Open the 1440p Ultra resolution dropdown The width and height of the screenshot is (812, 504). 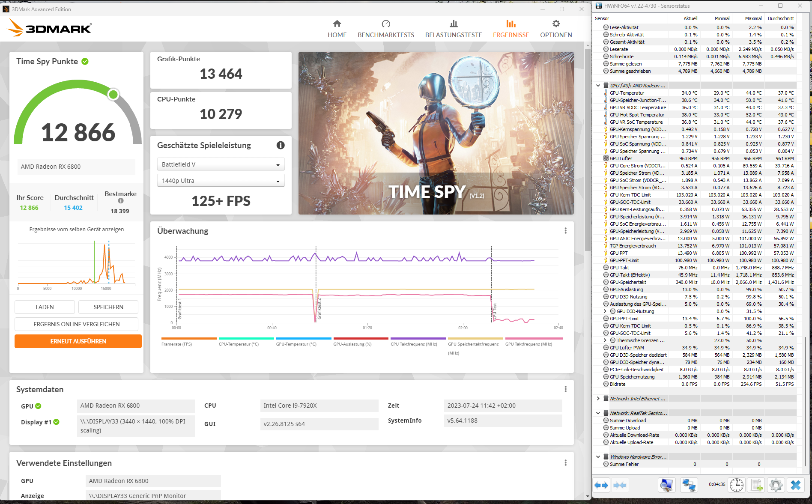pyautogui.click(x=221, y=181)
